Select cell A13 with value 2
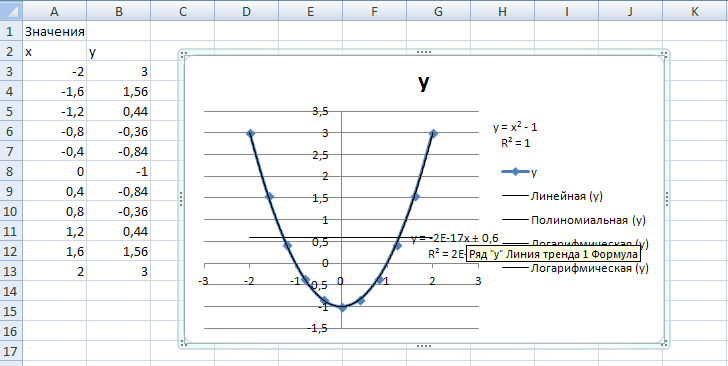Screen dimensions: 728x366 (x=54, y=272)
